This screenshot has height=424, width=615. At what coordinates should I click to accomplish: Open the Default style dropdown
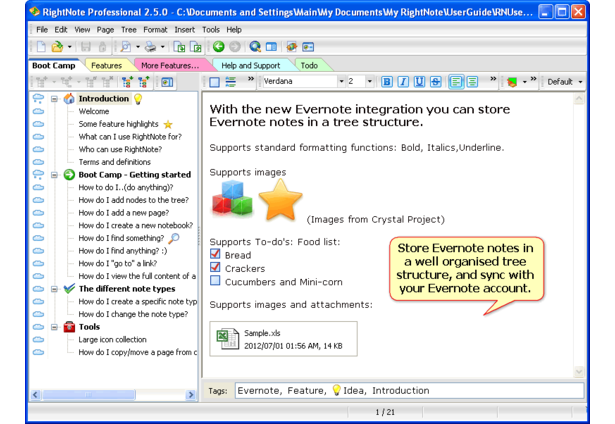tap(580, 82)
